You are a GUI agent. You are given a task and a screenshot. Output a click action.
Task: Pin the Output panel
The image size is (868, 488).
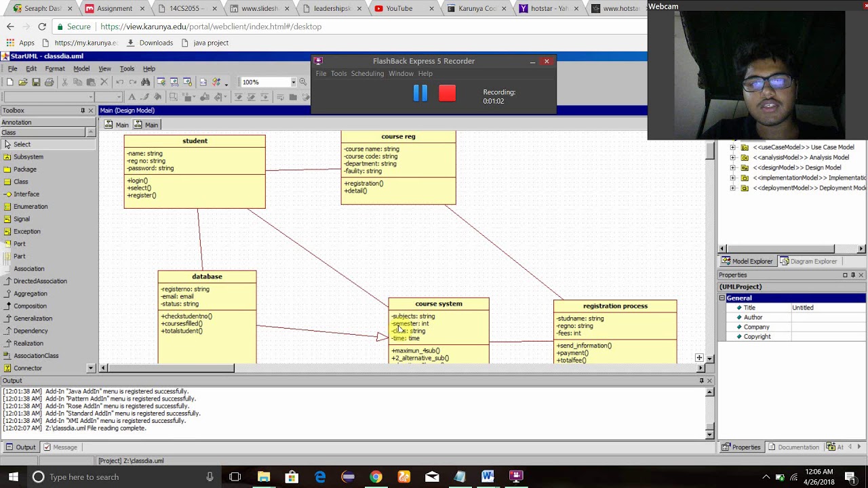point(701,381)
